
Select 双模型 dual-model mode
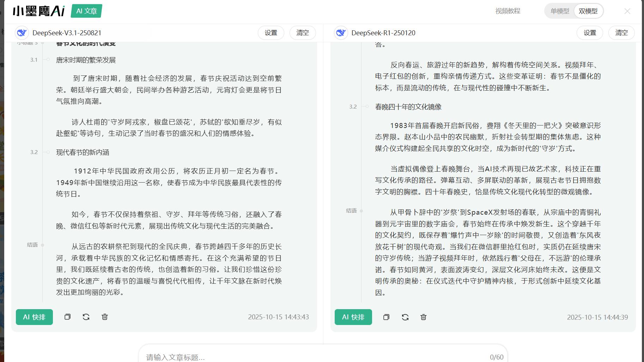(588, 11)
